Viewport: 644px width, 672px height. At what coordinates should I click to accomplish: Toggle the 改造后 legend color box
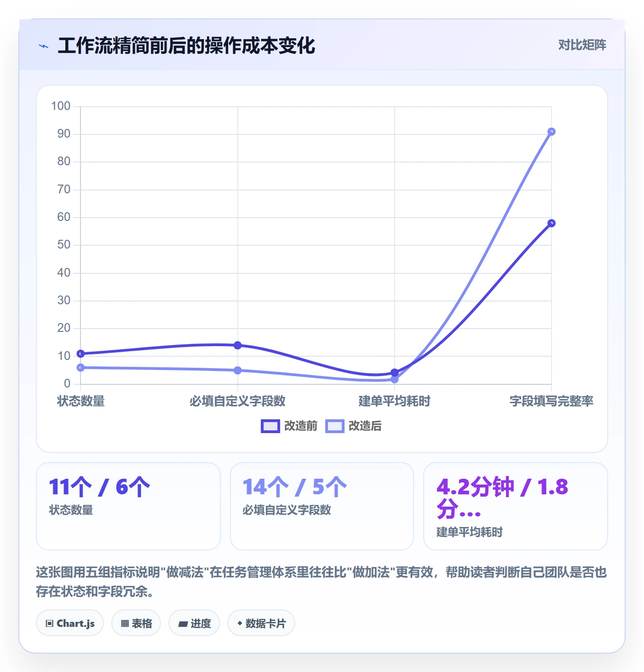click(334, 426)
